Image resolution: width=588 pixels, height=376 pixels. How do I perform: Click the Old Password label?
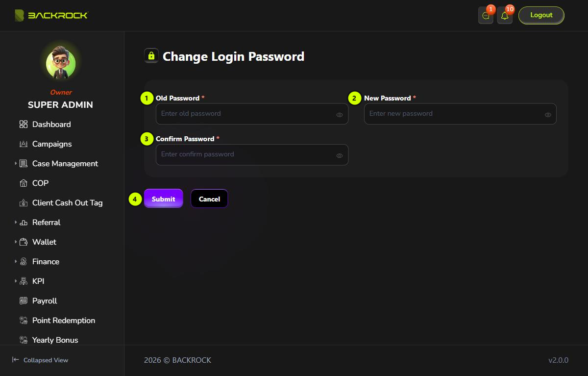(177, 98)
